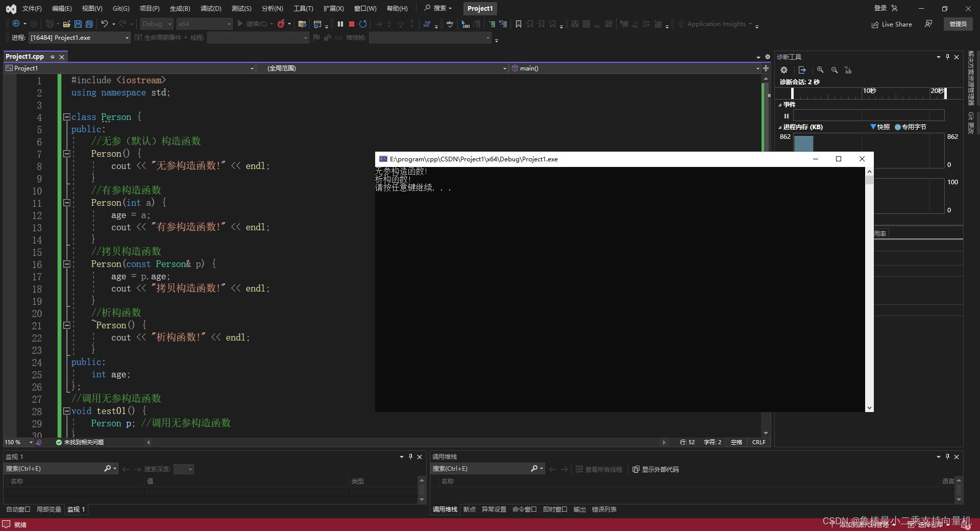Pin the Diagnostic Tools panel
The width and height of the screenshot is (980, 531).
point(947,57)
